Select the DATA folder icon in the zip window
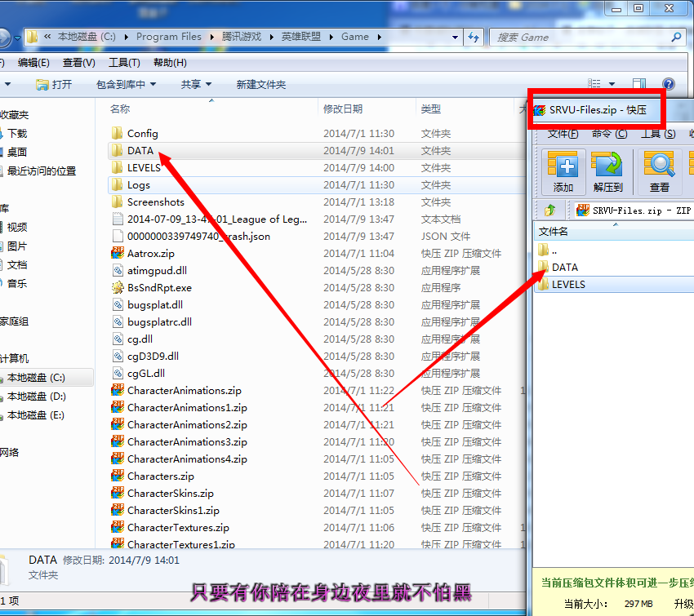The image size is (694, 616). (x=543, y=267)
